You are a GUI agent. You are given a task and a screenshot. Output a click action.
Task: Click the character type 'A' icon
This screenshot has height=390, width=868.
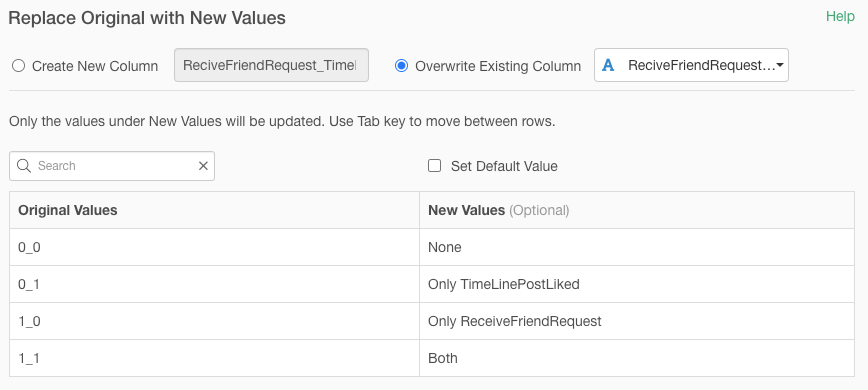click(608, 65)
